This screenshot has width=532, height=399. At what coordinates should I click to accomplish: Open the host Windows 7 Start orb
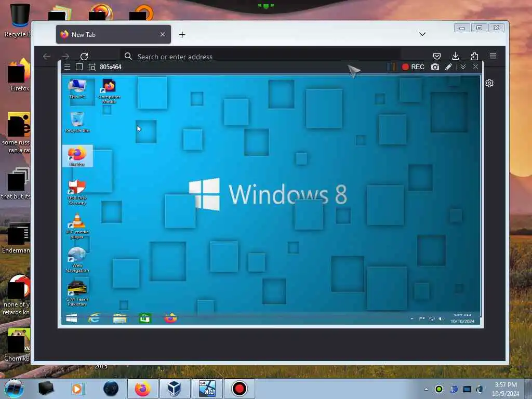click(14, 389)
